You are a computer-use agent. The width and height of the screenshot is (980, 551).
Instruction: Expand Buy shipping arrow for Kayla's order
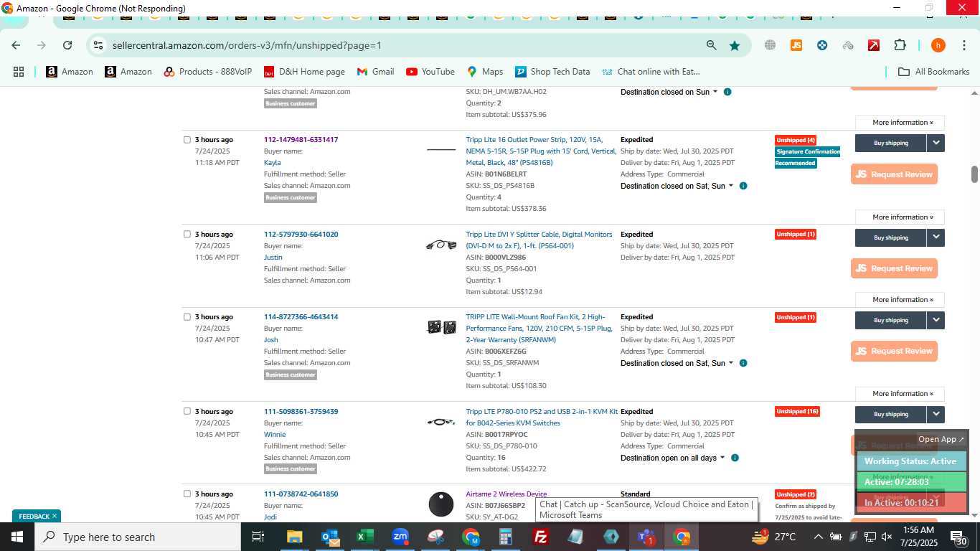pos(936,143)
